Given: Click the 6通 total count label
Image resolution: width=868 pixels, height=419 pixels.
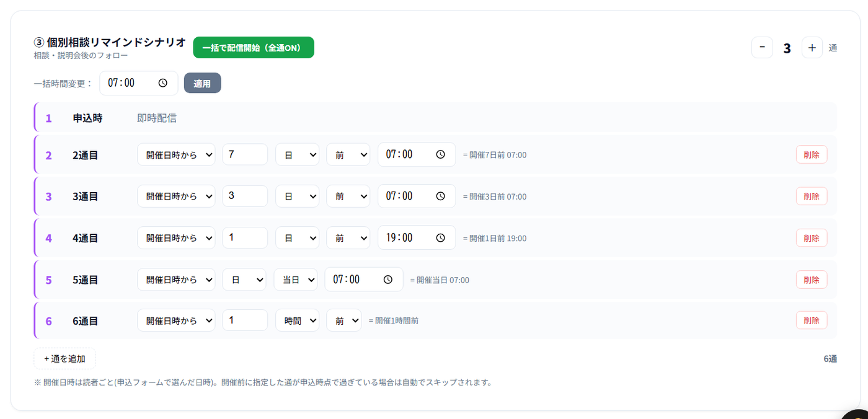Looking at the screenshot, I should (830, 359).
